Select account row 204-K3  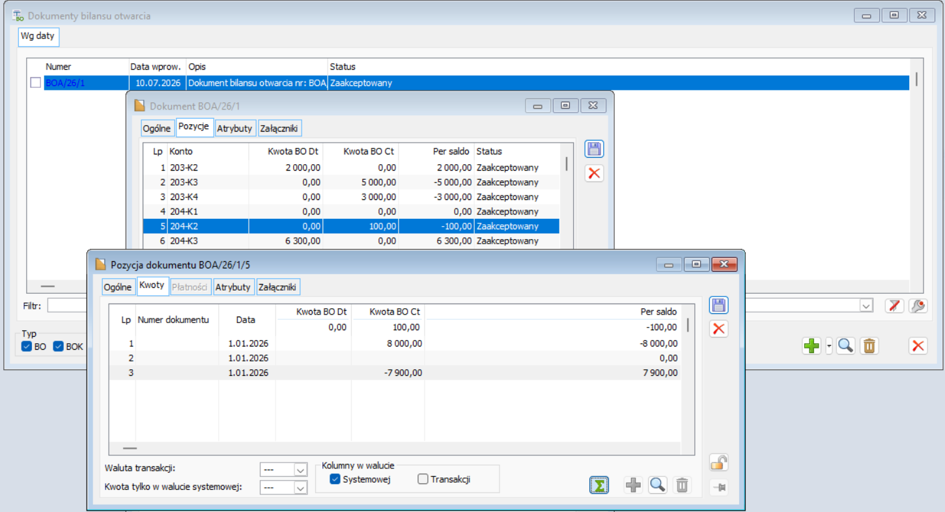click(x=351, y=241)
